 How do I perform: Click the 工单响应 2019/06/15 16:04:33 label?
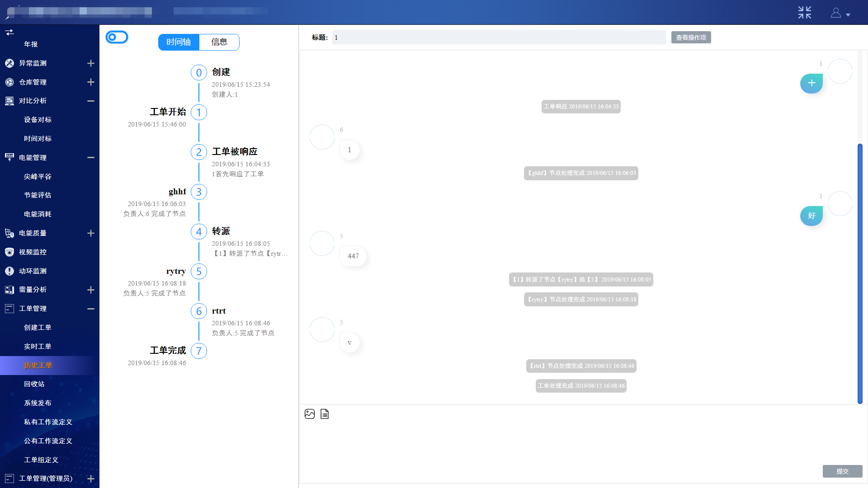tap(581, 107)
